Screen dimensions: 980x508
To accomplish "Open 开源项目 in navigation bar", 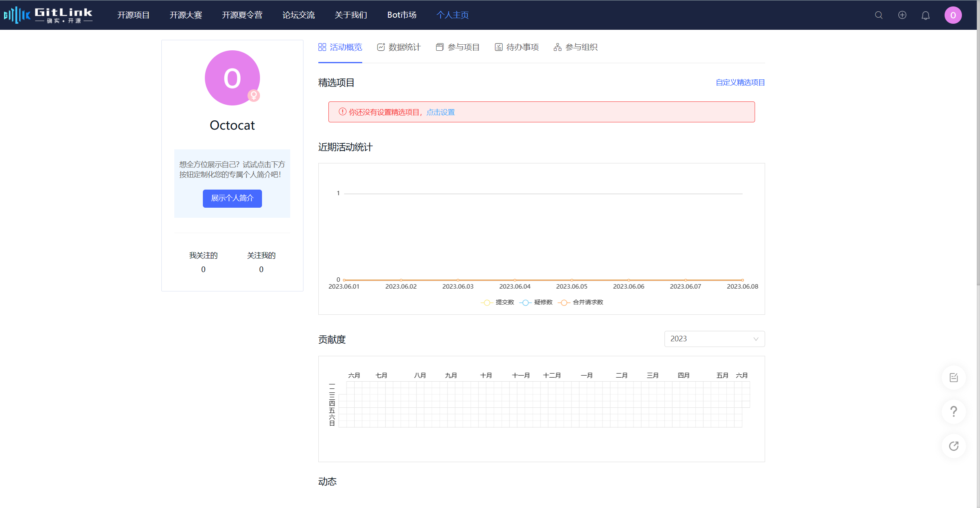I will [133, 15].
